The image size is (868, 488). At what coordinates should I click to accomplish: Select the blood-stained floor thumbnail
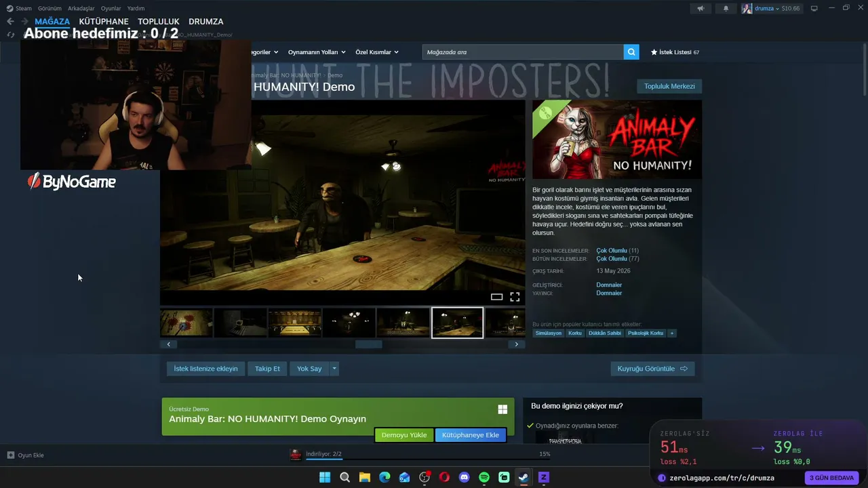pyautogui.click(x=186, y=323)
